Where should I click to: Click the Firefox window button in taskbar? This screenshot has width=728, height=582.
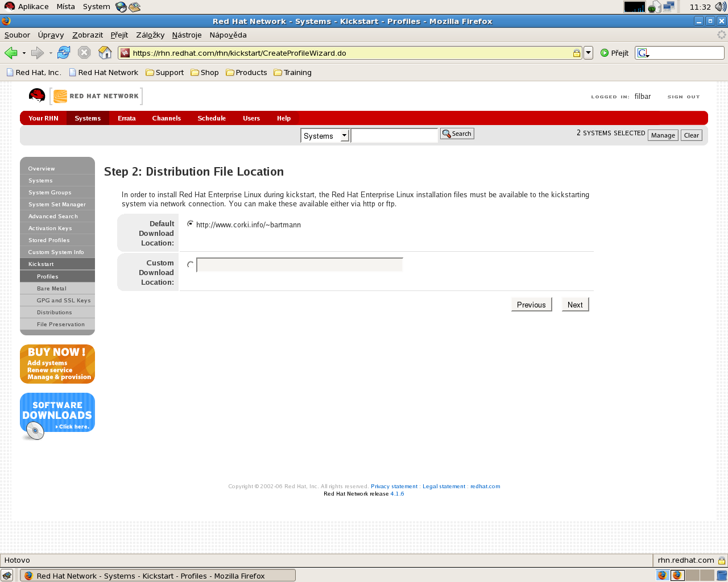[x=158, y=575]
